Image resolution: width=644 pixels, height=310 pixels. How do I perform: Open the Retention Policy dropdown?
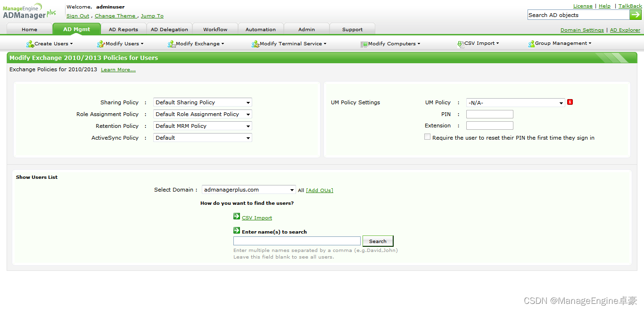(x=203, y=126)
